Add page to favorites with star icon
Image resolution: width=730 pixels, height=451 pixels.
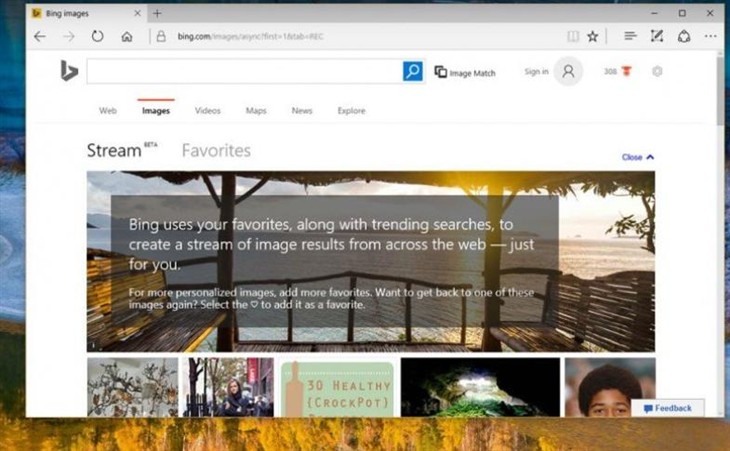(593, 36)
